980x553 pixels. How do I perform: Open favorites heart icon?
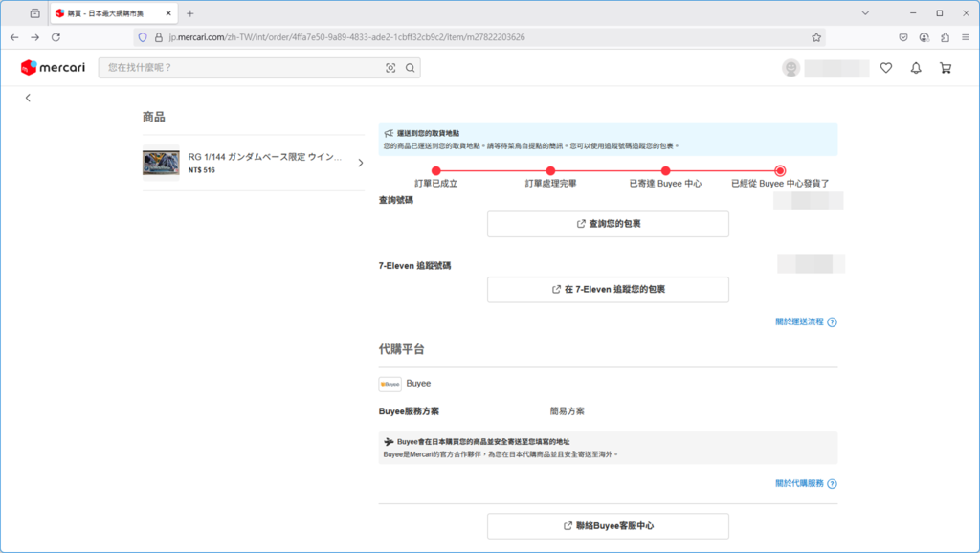point(886,68)
